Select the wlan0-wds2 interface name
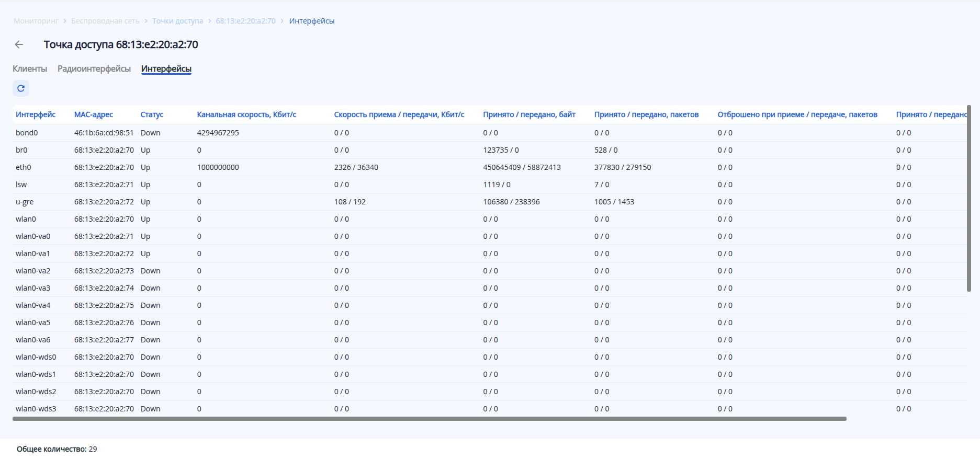Image resolution: width=980 pixels, height=460 pixels. click(36, 392)
